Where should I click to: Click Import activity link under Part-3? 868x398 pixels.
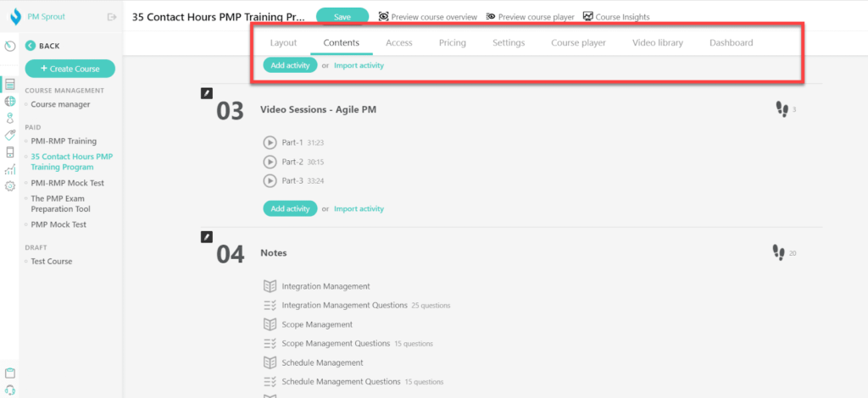359,208
